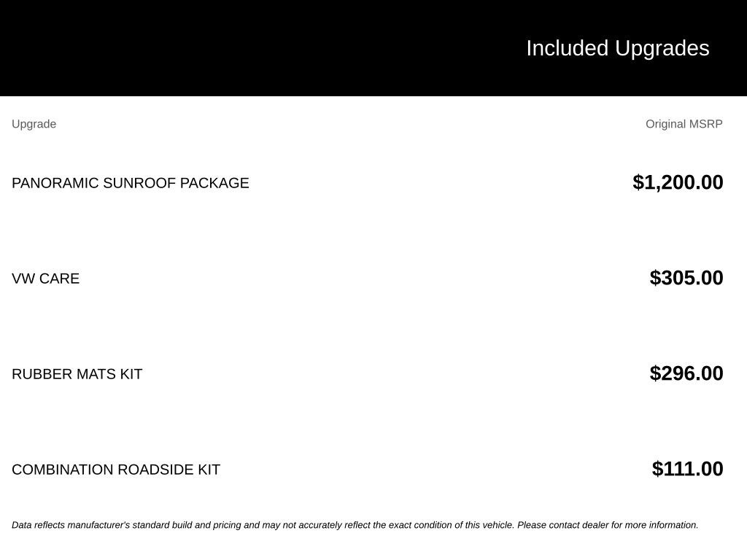Image resolution: width=747 pixels, height=560 pixels.
Task: Click the $1,200.00 sunroof package price
Action: tap(678, 182)
